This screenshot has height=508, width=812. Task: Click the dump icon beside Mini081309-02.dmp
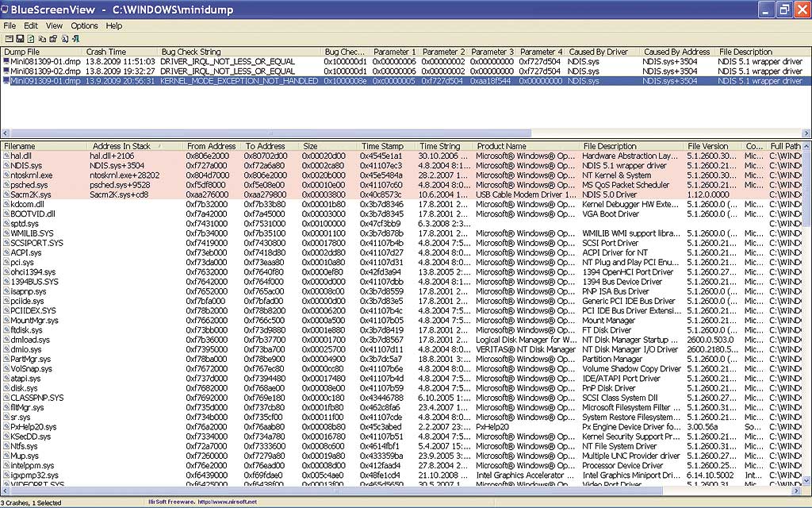coord(6,71)
